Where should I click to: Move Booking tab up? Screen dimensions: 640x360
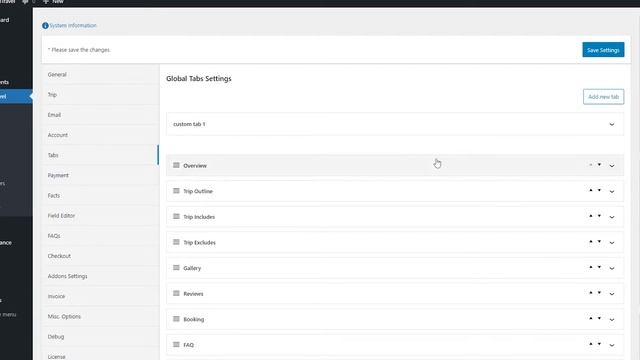point(591,318)
